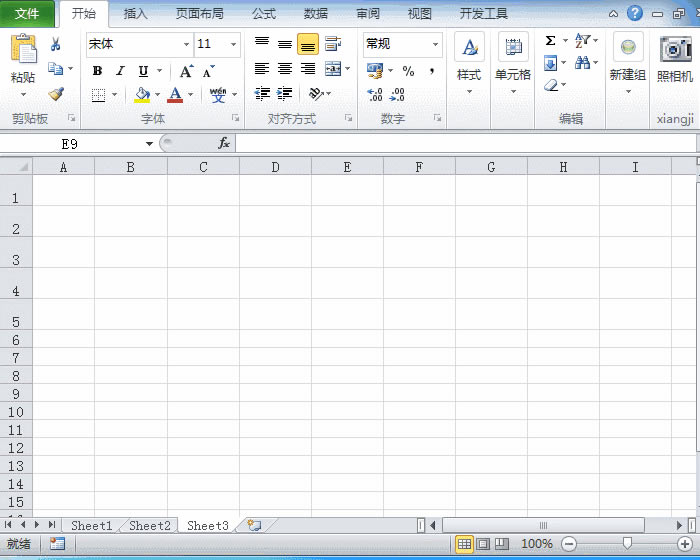Open the 公式 ribbon tab
The image size is (700, 560).
[264, 14]
